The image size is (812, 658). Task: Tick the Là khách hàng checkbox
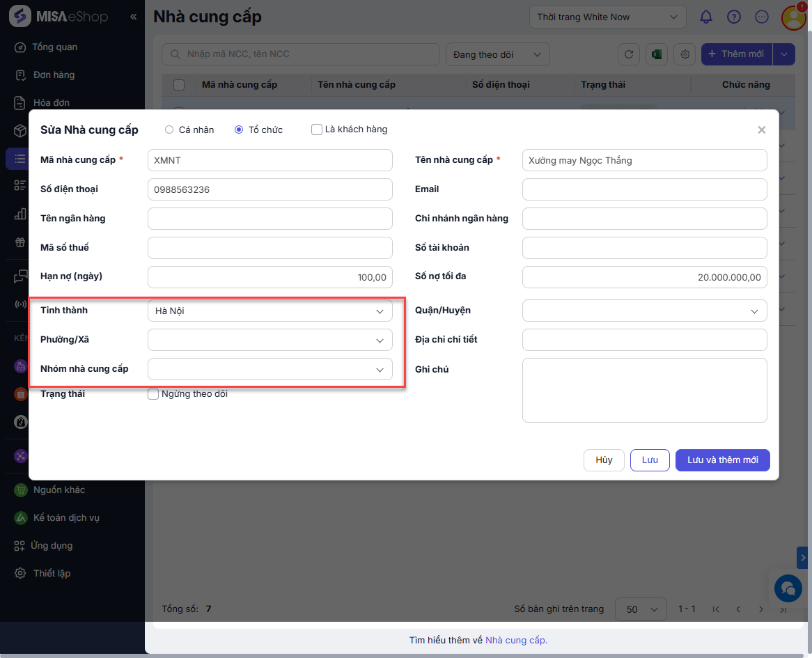click(316, 130)
